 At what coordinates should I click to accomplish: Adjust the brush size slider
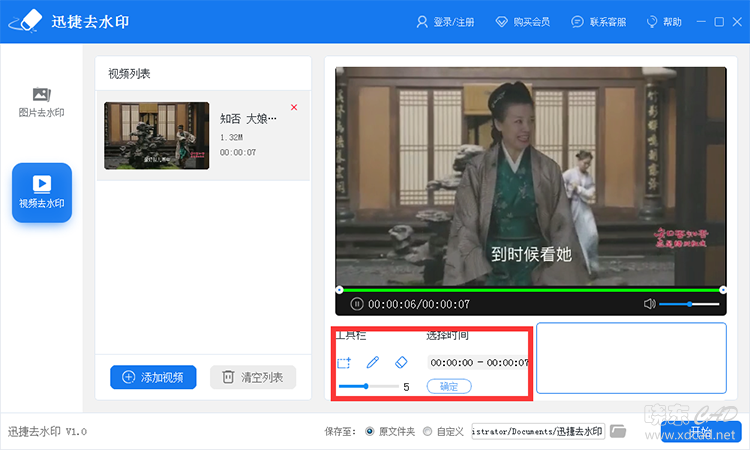(368, 386)
